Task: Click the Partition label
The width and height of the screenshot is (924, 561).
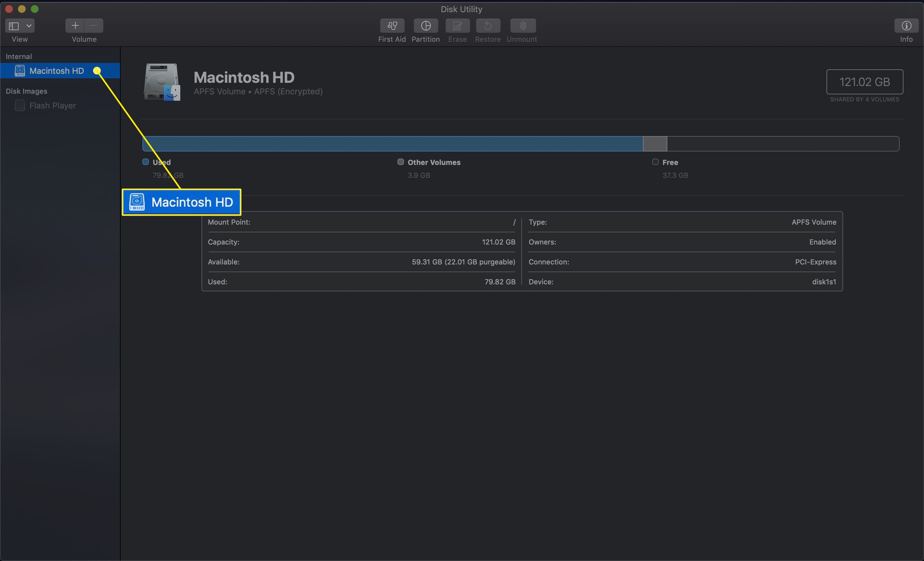Action: pos(426,39)
